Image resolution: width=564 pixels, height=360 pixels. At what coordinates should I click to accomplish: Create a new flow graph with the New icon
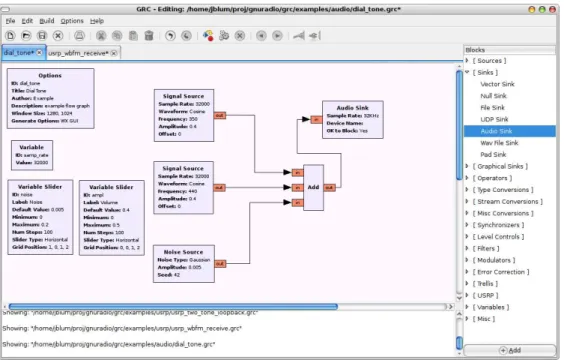pyautogui.click(x=10, y=36)
